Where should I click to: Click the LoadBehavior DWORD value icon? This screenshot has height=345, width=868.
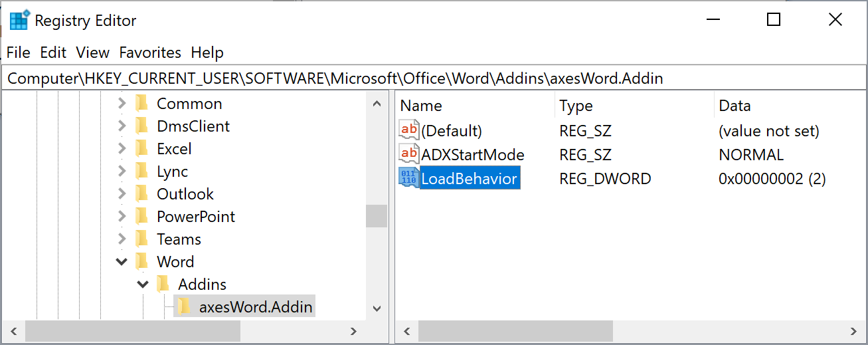coord(409,178)
